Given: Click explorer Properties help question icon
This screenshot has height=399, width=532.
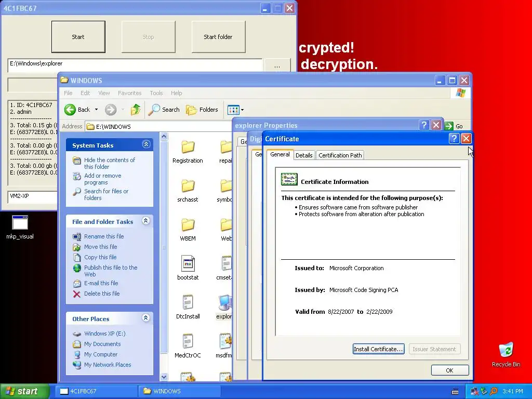Looking at the screenshot, I should point(424,125).
